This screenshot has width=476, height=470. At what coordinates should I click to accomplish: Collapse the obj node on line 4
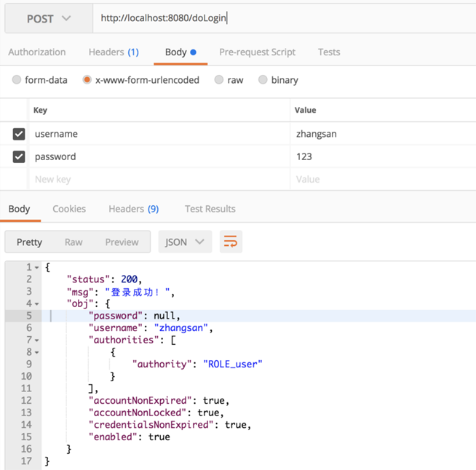coord(37,303)
